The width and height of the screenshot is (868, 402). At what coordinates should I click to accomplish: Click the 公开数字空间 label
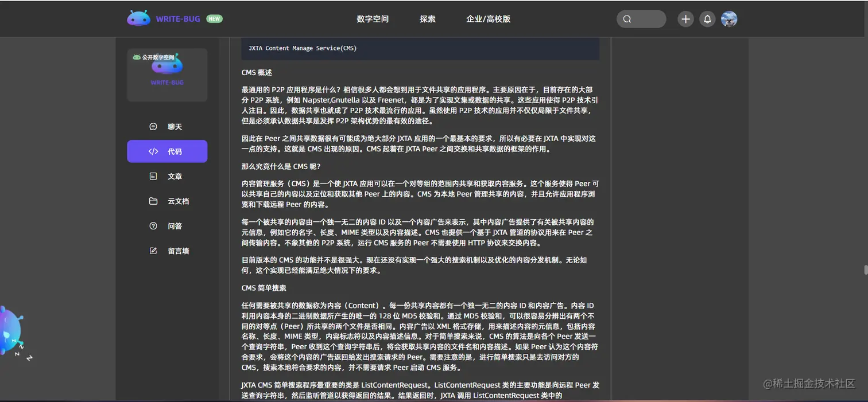[x=167, y=57]
